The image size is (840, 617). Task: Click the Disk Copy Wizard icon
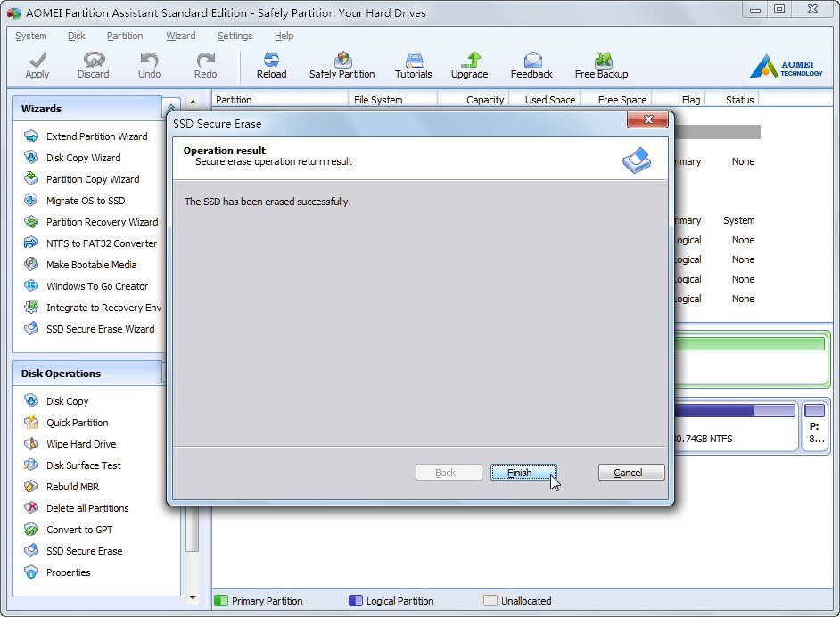click(31, 158)
